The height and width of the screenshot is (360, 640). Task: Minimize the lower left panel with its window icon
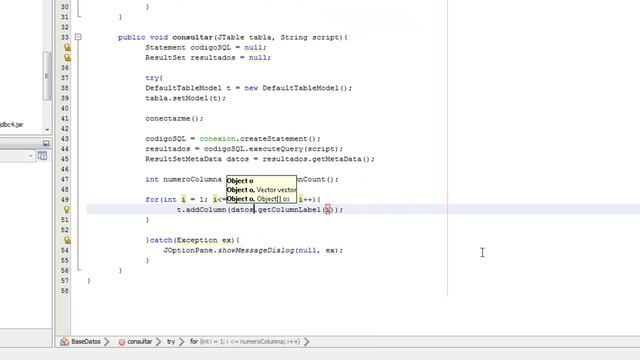[x=46, y=143]
